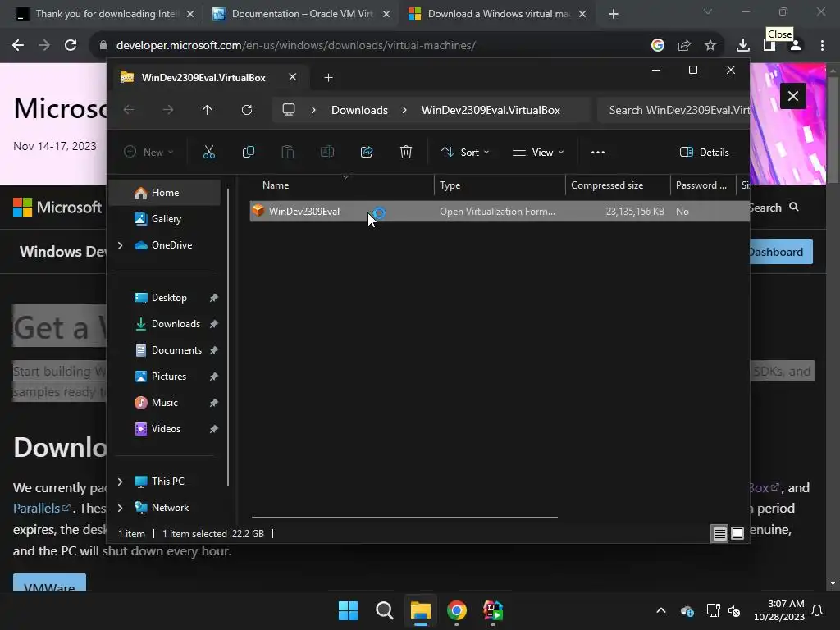Reload the Chrome page

click(71, 45)
